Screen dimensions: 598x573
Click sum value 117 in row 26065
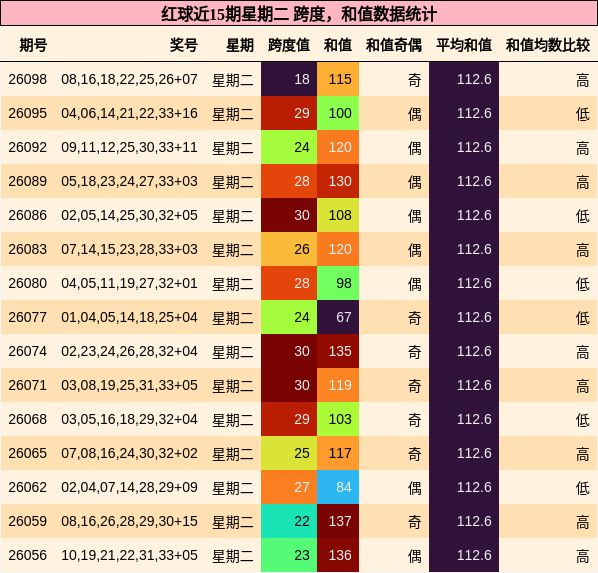click(x=338, y=452)
